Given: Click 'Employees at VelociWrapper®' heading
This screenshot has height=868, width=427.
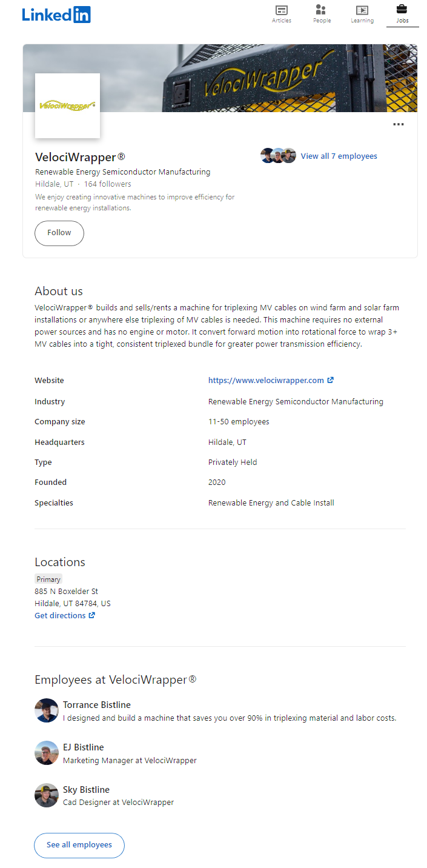Looking at the screenshot, I should click(x=116, y=679).
